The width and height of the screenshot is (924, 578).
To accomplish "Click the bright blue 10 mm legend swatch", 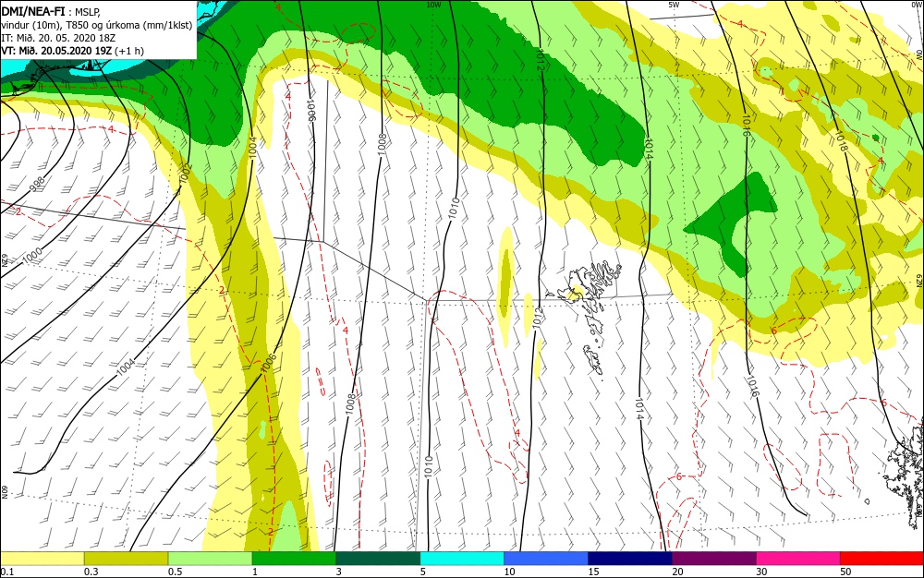I will tap(546, 559).
